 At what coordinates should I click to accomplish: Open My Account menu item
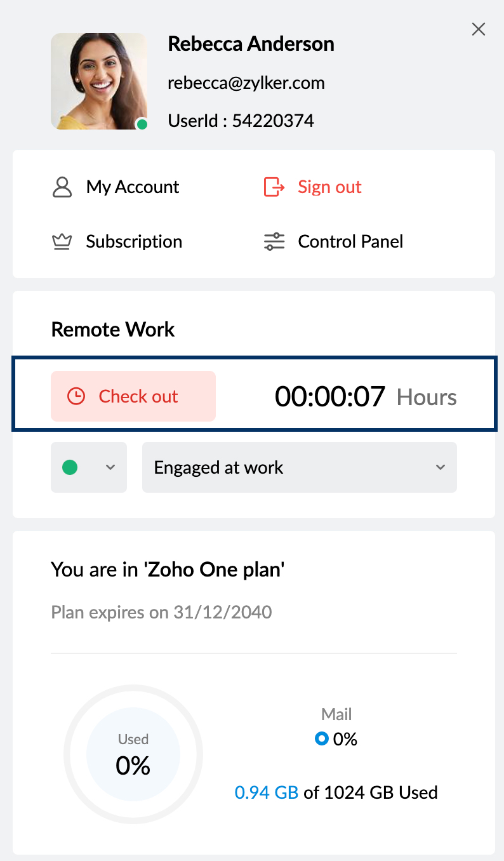click(133, 187)
